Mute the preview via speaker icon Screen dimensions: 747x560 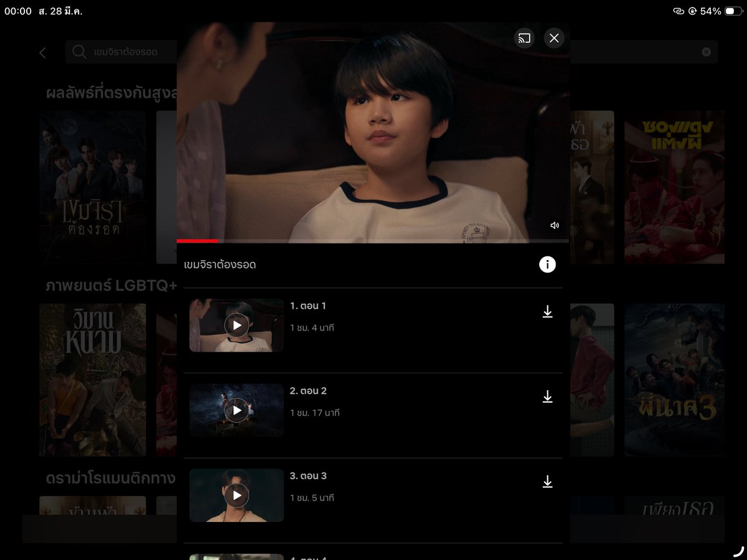click(555, 226)
